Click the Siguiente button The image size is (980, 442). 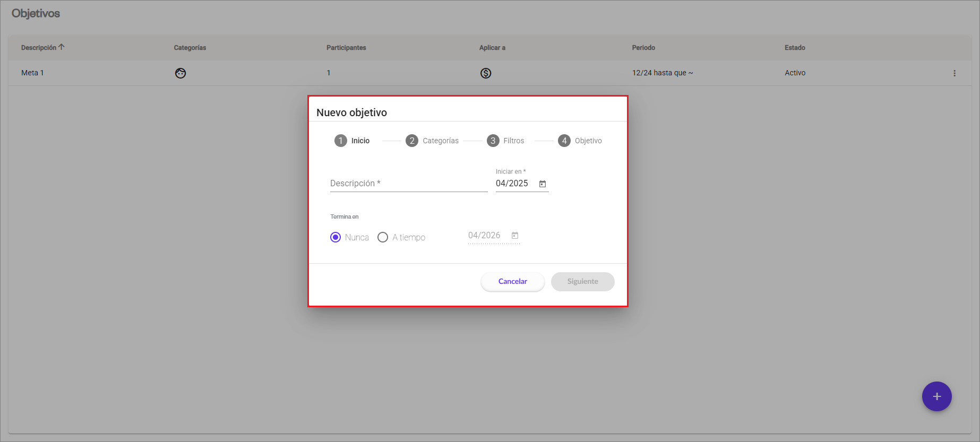pos(583,282)
